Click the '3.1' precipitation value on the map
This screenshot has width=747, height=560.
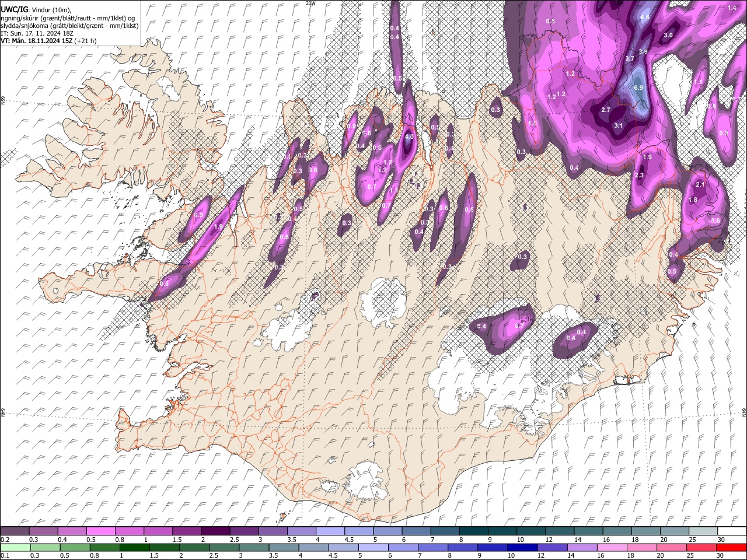pos(619,125)
